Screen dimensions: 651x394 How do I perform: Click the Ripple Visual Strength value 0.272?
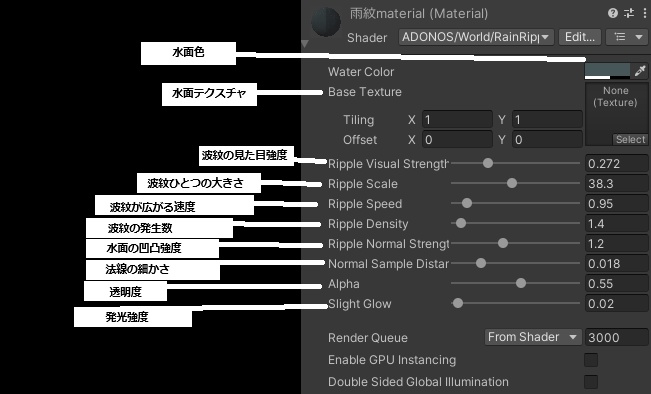[617, 164]
